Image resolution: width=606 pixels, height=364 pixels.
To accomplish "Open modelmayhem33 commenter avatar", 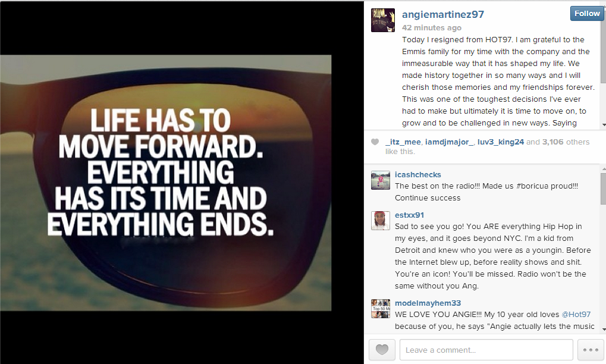I will [380, 309].
